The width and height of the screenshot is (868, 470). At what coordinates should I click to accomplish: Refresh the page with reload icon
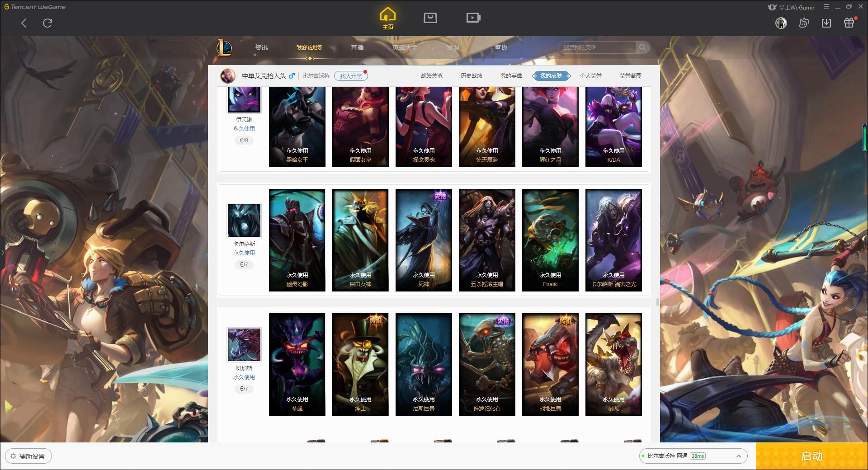(47, 23)
